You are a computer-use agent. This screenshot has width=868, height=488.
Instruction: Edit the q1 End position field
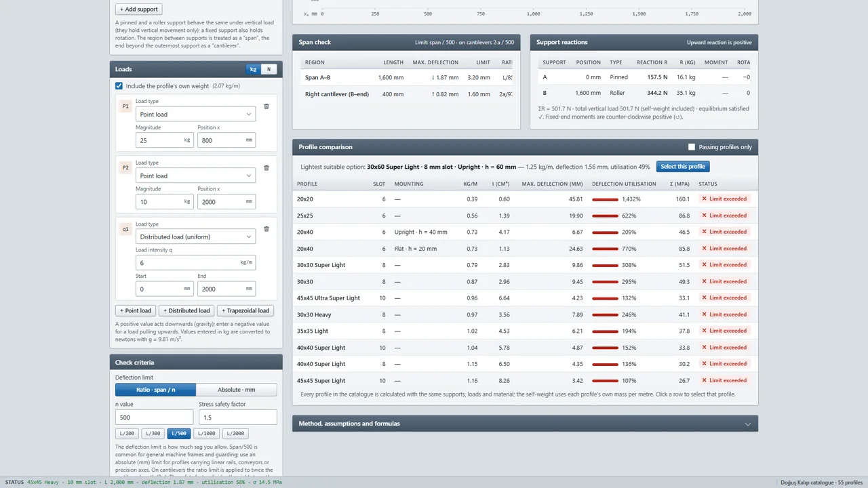click(x=226, y=289)
